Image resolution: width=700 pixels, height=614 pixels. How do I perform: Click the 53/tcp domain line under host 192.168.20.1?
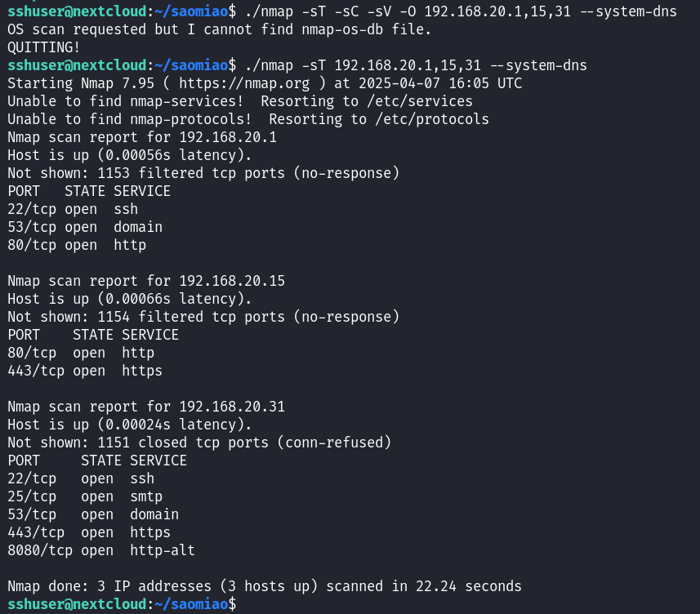click(85, 227)
